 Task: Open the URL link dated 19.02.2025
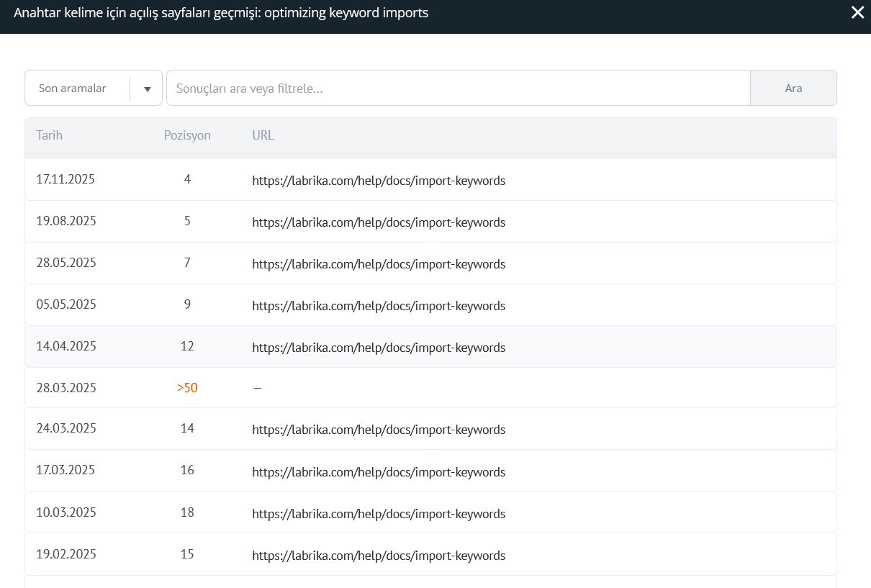pyautogui.click(x=379, y=556)
